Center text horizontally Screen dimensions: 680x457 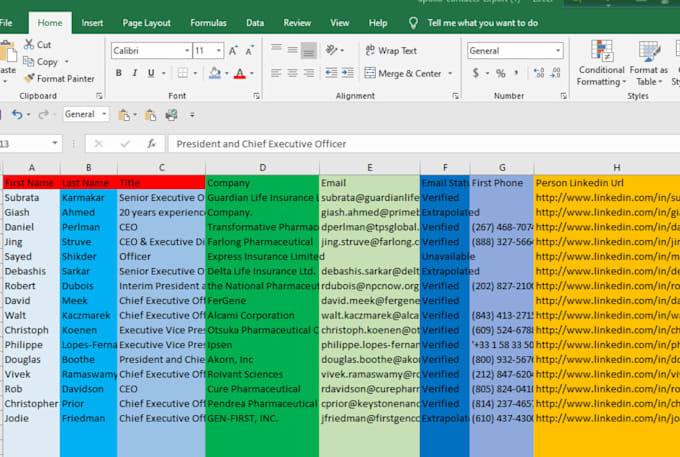point(292,73)
